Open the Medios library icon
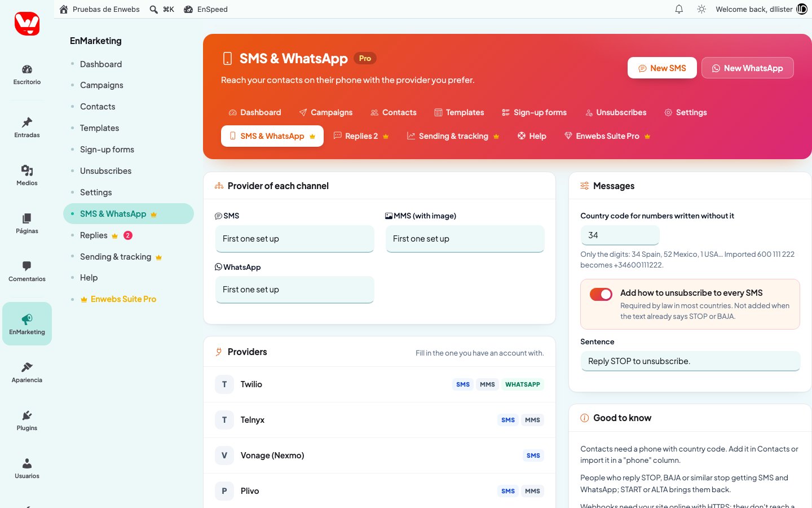Viewport: 812px width, 508px height. pyautogui.click(x=27, y=176)
